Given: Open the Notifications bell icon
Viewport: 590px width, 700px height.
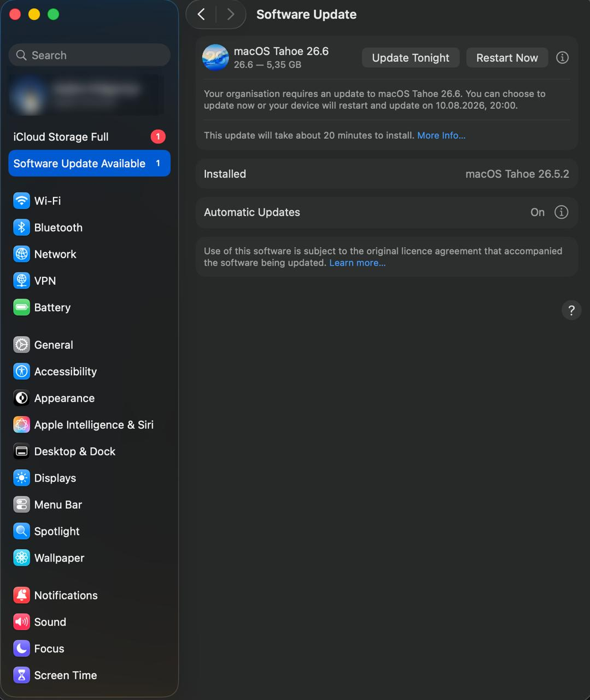Looking at the screenshot, I should tap(21, 595).
